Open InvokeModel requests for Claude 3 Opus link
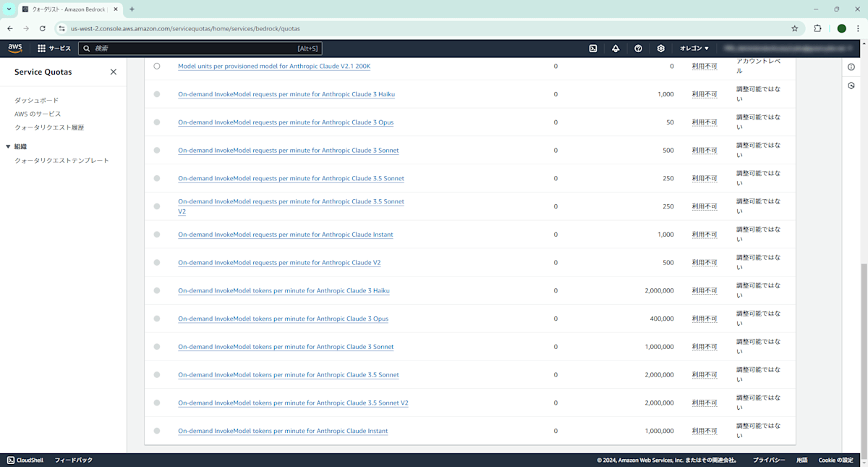 coord(286,122)
